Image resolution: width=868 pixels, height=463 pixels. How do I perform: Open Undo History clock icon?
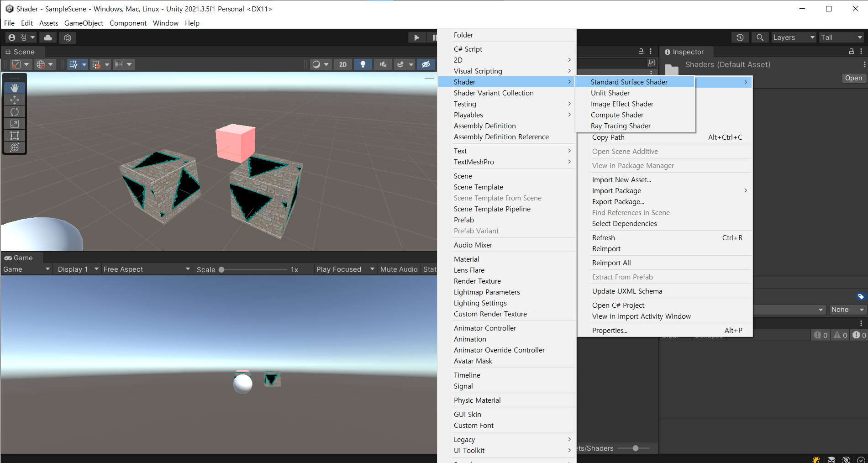(x=740, y=37)
